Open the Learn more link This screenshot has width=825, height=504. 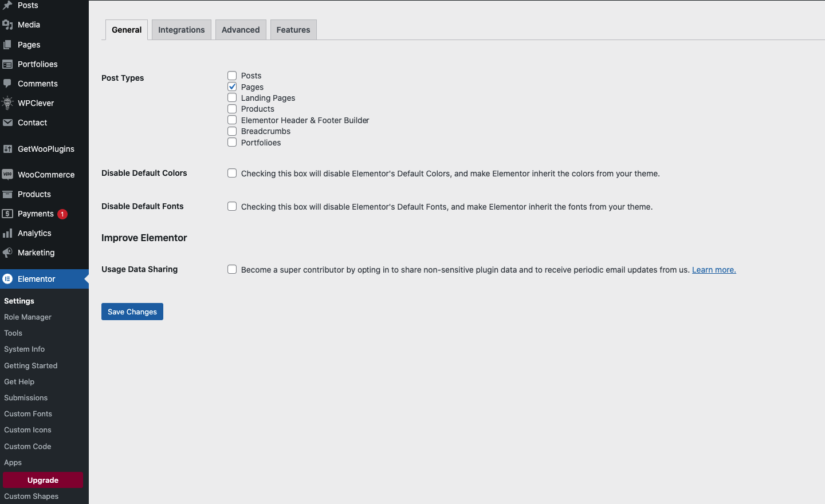click(714, 270)
